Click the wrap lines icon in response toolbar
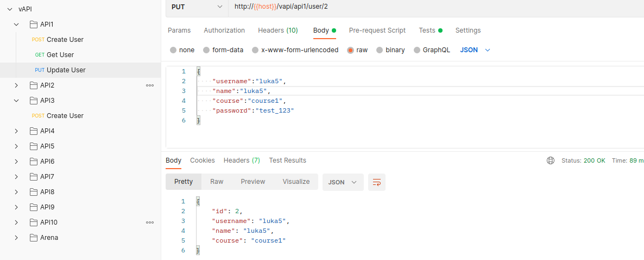This screenshot has width=644, height=260. click(x=376, y=182)
